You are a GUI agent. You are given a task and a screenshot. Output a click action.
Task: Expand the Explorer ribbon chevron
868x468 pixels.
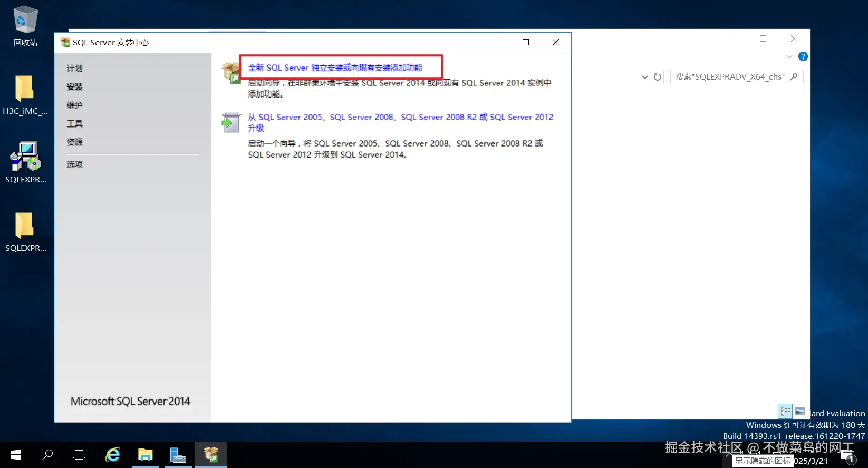point(789,56)
